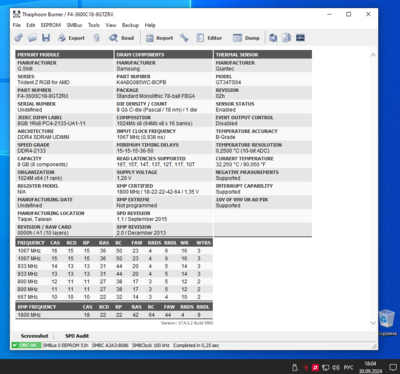Launch the Editor from the toolbar

pos(209,38)
